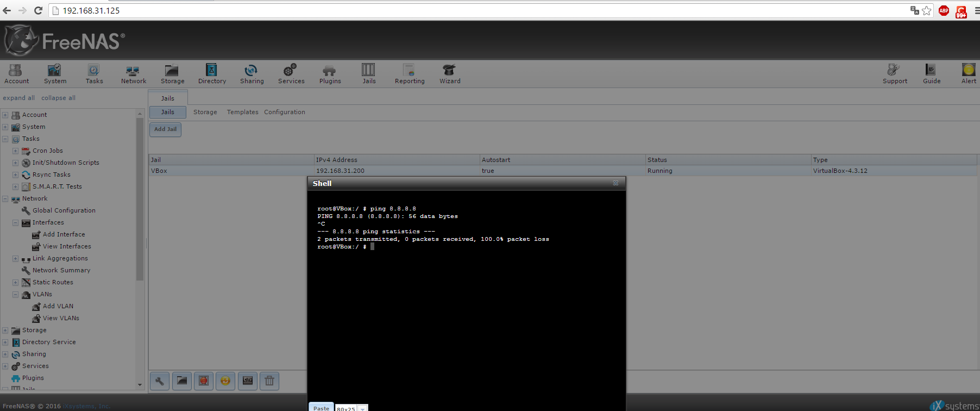Restart the jail with the orange button
980x411 pixels.
point(225,381)
